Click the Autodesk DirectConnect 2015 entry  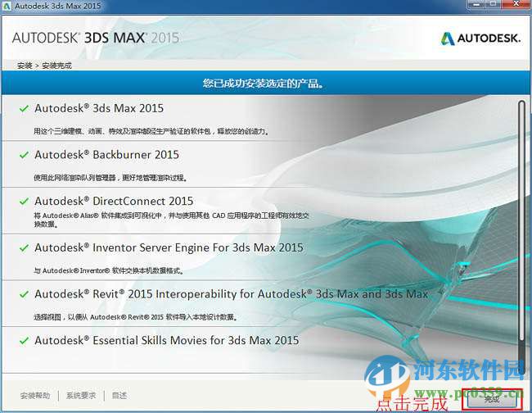click(114, 201)
